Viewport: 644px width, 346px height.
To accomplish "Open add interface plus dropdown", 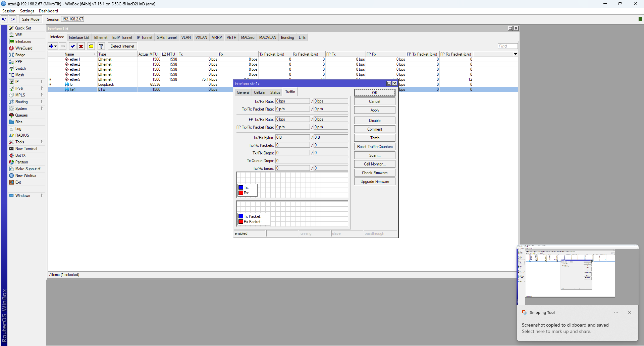I will [x=53, y=46].
